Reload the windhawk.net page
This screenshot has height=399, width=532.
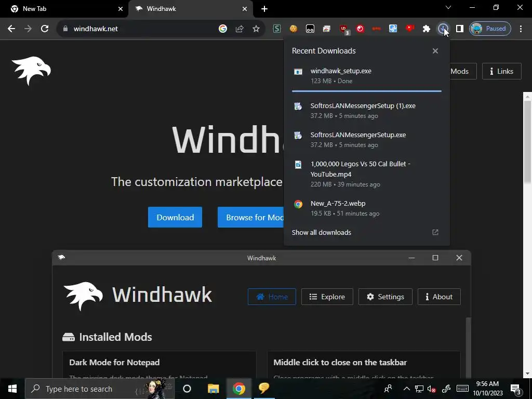[x=45, y=29]
